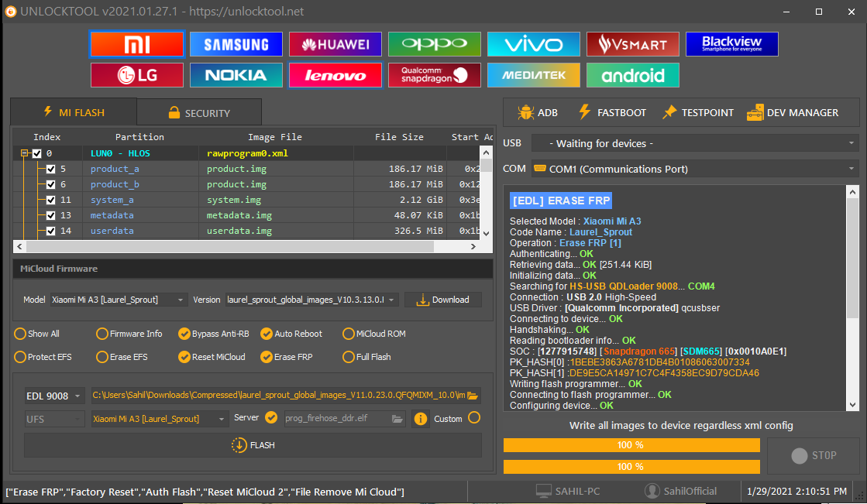This screenshot has width=867, height=504.
Task: Open the firmware Version dropdown
Action: coord(311,300)
